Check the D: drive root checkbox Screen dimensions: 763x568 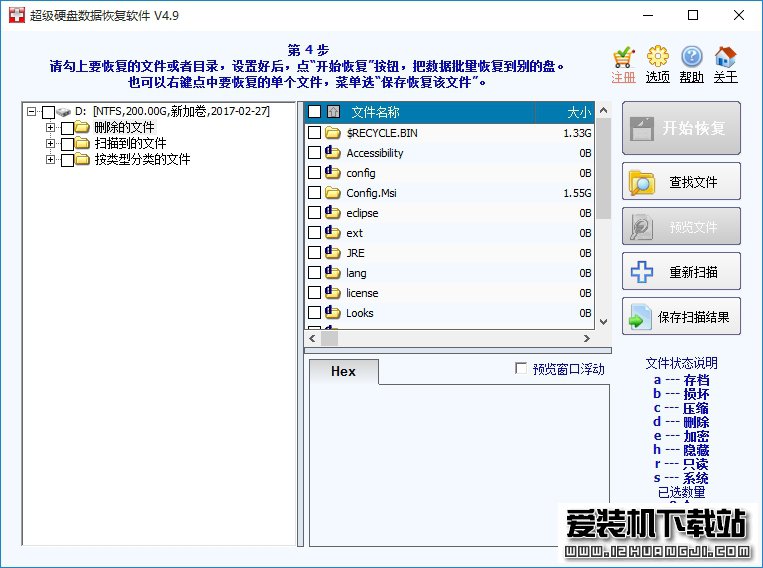pos(48,112)
